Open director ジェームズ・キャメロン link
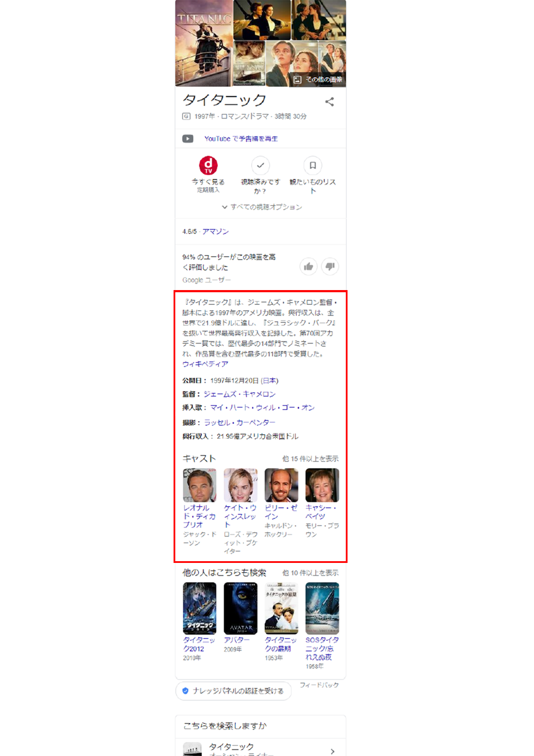Image resolution: width=534 pixels, height=756 pixels. coord(239,394)
